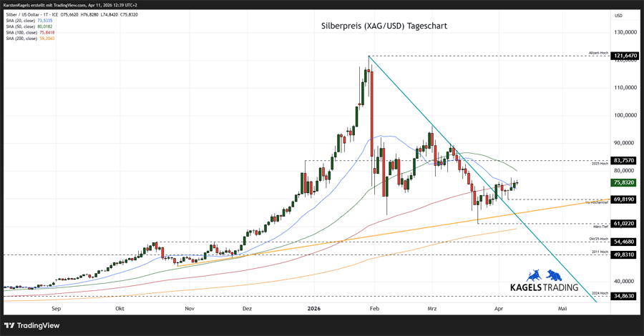Click the 121,6470 all-time high price label
This screenshot has width=644, height=336.
(625, 56)
